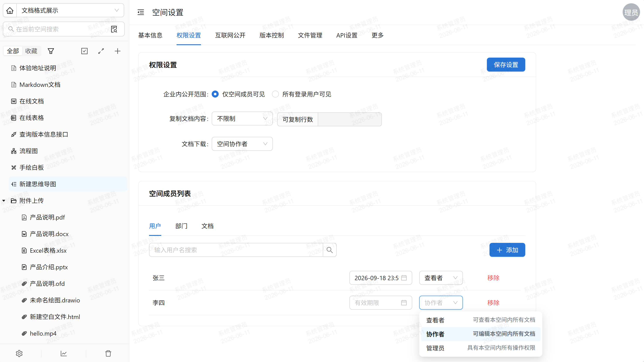Open the recycle bin trash icon
Viewport: 644px width, 362px height.
tap(108, 353)
